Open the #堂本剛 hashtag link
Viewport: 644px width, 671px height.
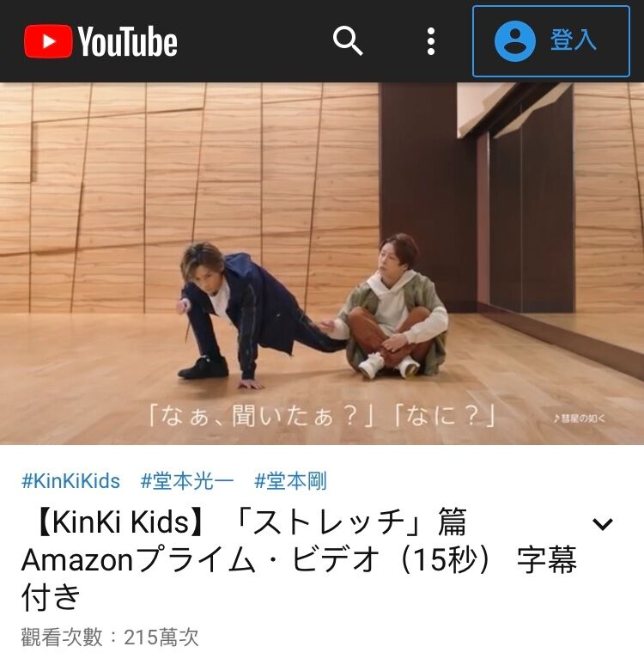click(x=290, y=481)
